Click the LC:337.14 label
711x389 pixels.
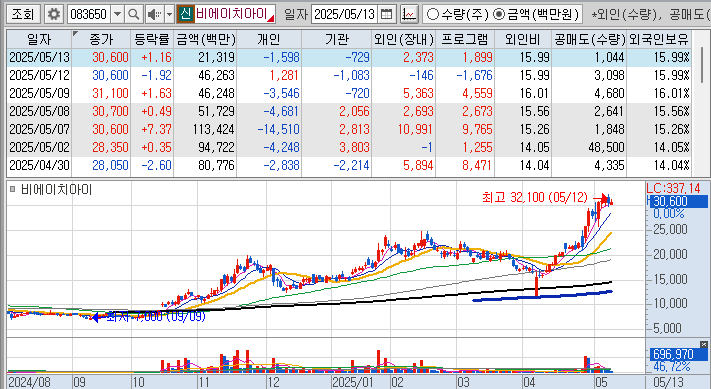pos(673,188)
